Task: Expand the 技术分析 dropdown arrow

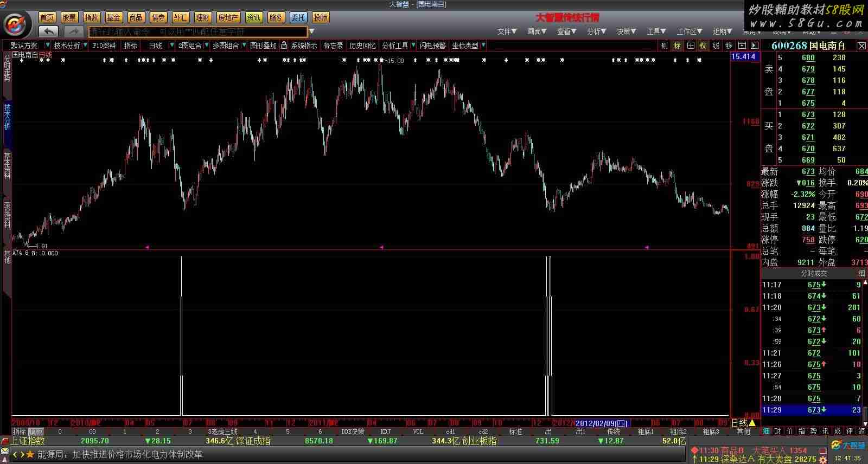Action: (86, 46)
